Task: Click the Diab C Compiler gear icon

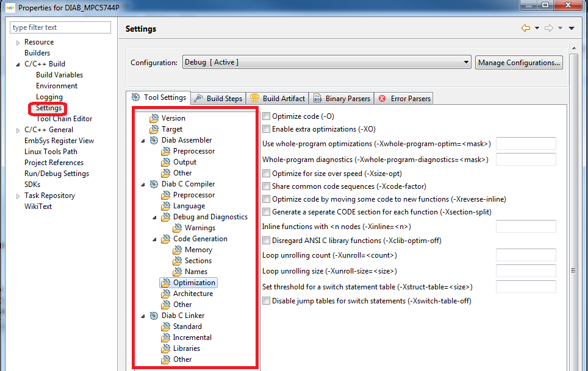Action: pyautogui.click(x=154, y=184)
